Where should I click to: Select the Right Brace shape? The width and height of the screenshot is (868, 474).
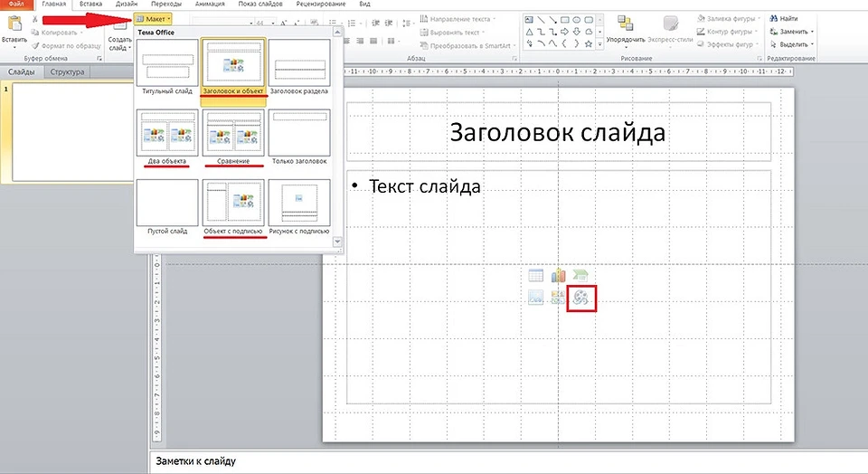tap(576, 43)
